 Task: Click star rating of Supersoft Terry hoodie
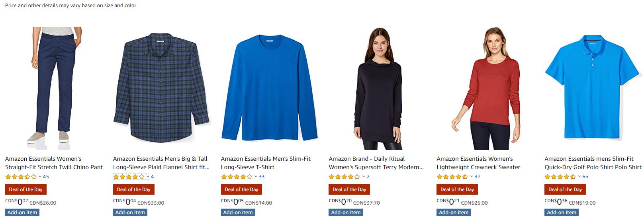[x=345, y=177]
